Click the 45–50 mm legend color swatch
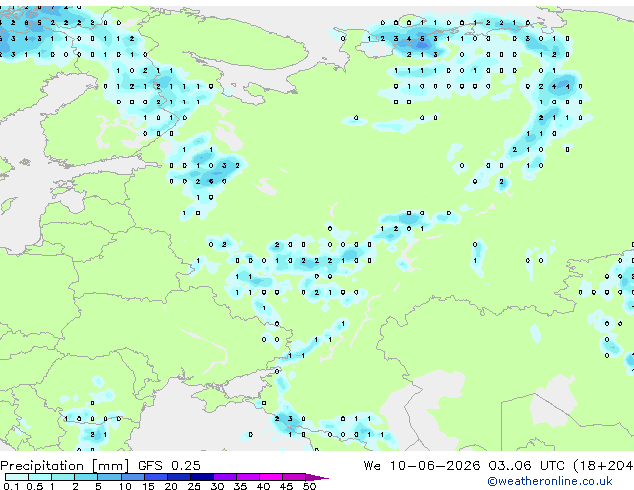 (x=294, y=477)
